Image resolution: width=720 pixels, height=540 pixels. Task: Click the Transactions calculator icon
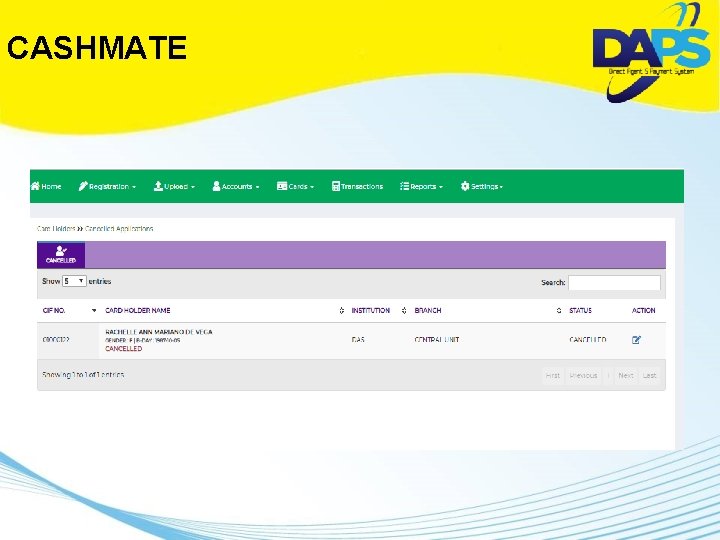336,186
